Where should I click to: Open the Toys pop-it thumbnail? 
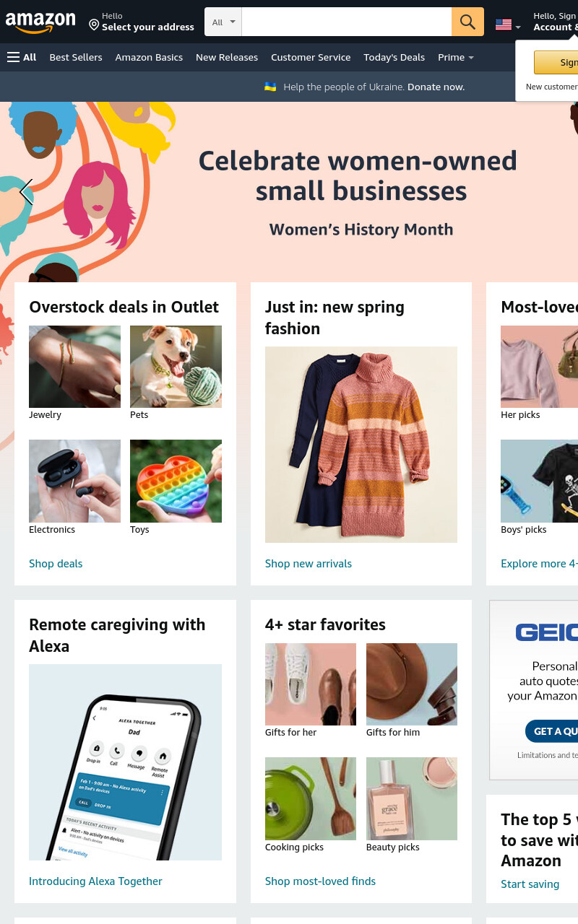pyautogui.click(x=176, y=481)
